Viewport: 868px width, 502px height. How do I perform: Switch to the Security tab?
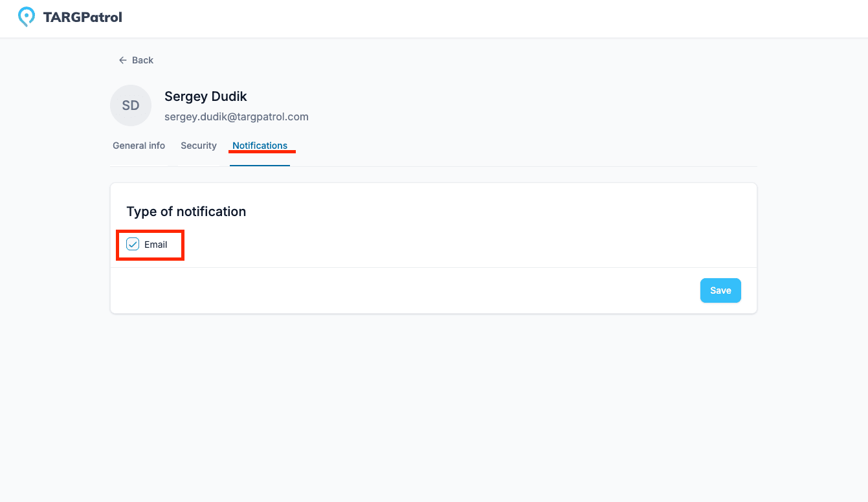pyautogui.click(x=199, y=146)
